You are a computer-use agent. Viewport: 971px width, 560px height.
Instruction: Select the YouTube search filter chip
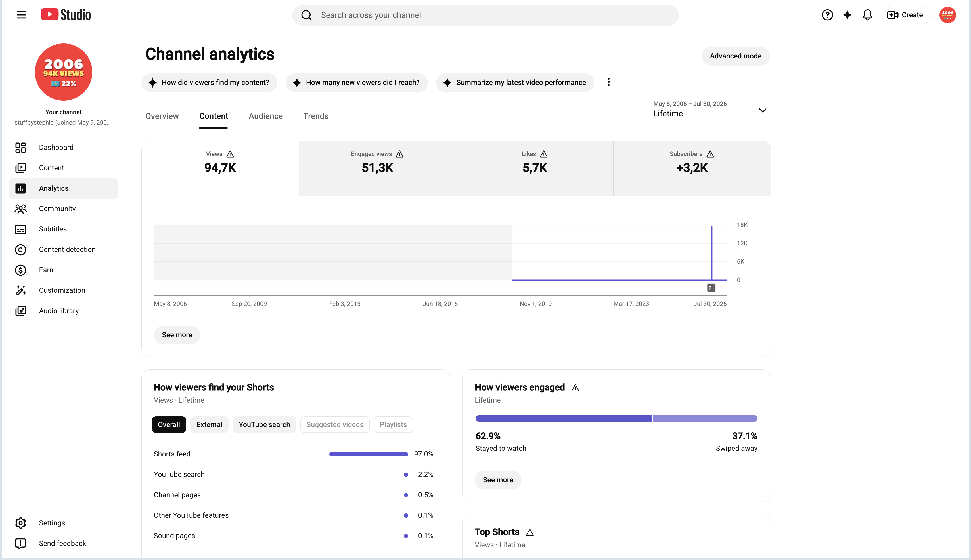[264, 425]
